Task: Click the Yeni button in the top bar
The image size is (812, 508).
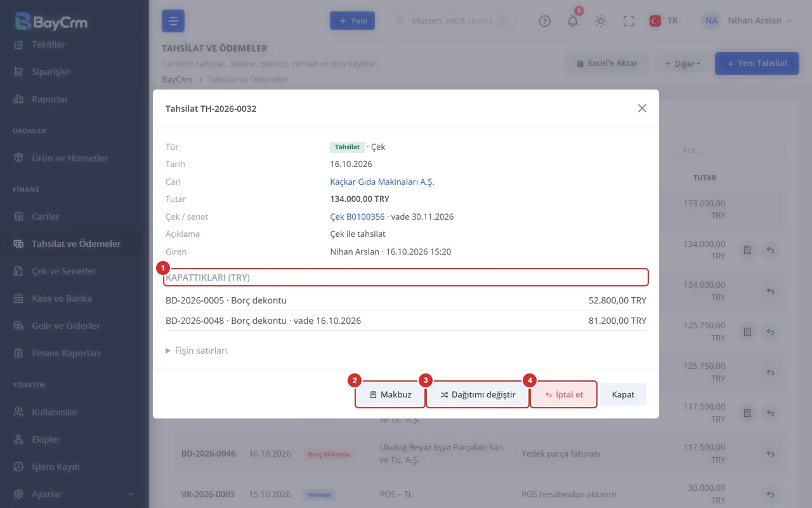Action: pos(352,21)
